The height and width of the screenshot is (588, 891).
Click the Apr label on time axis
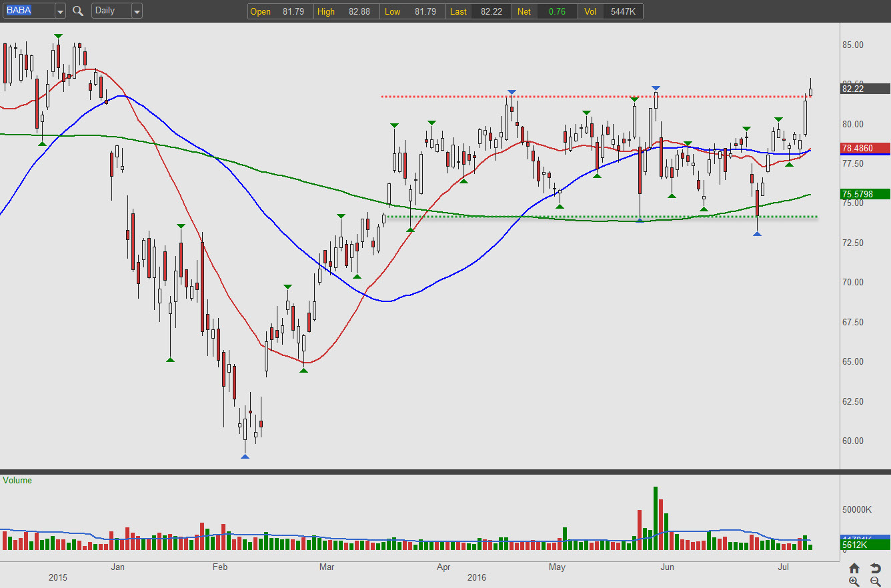pyautogui.click(x=443, y=568)
